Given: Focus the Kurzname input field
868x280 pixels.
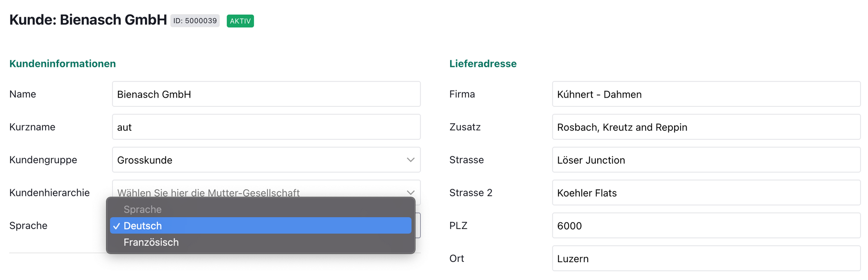Looking at the screenshot, I should coord(266,127).
